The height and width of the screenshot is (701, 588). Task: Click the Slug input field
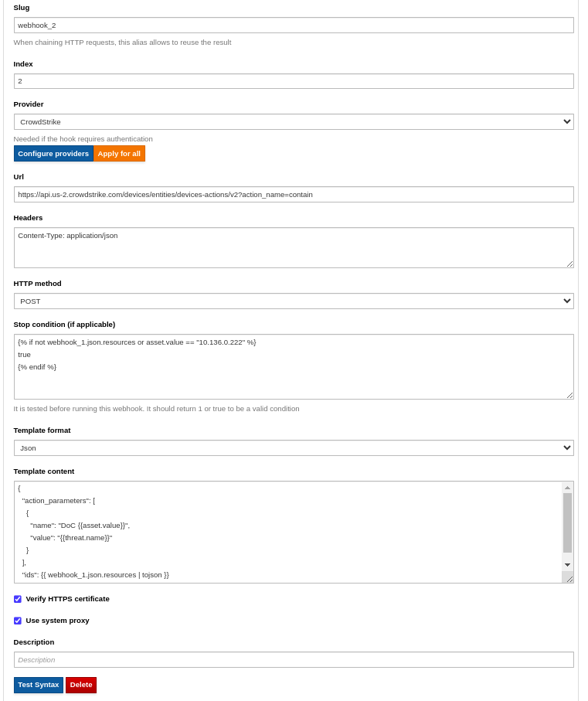click(x=294, y=26)
